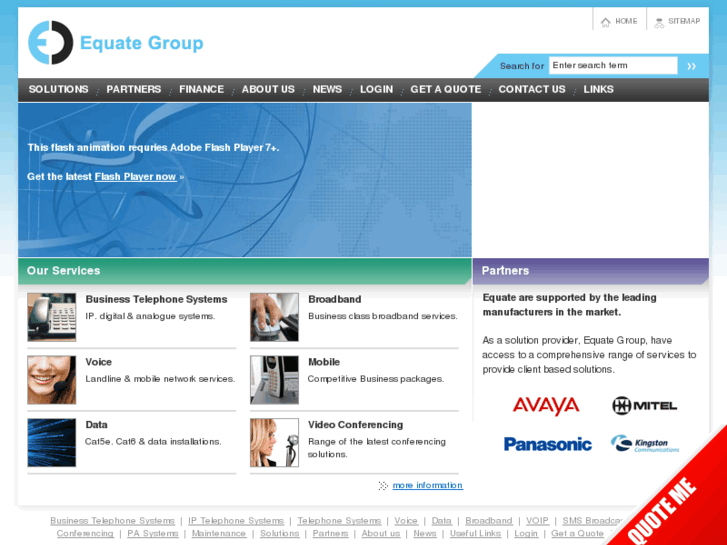Click the Avaya partner logo
Image resolution: width=727 pixels, height=545 pixels.
tap(546, 406)
